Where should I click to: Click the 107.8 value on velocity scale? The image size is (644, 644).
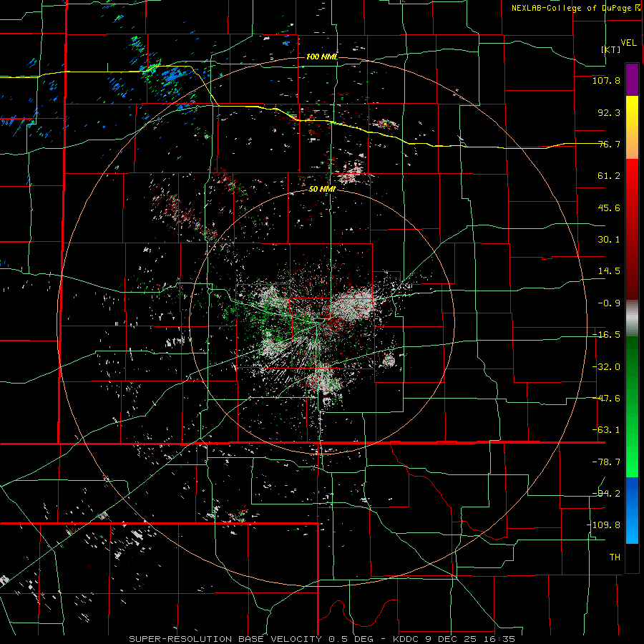click(606, 80)
